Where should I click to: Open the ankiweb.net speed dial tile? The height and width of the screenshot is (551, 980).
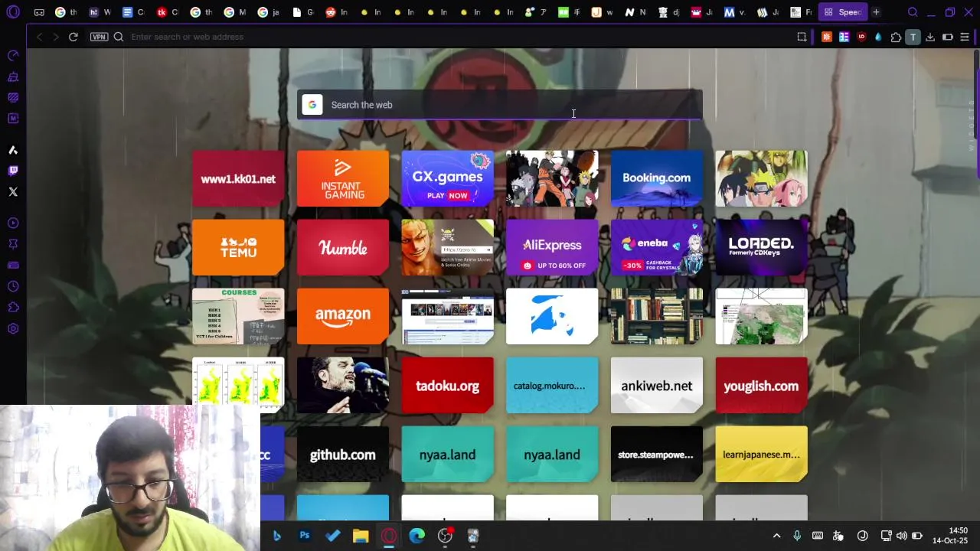tap(657, 385)
